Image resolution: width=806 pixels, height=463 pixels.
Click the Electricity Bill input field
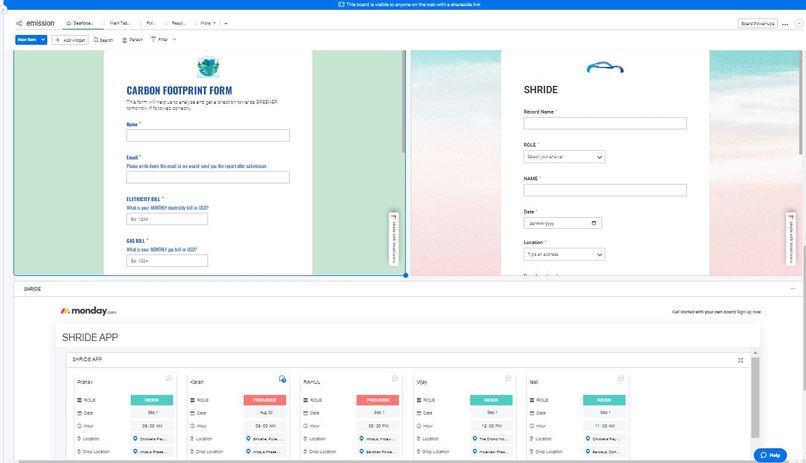[x=167, y=219]
